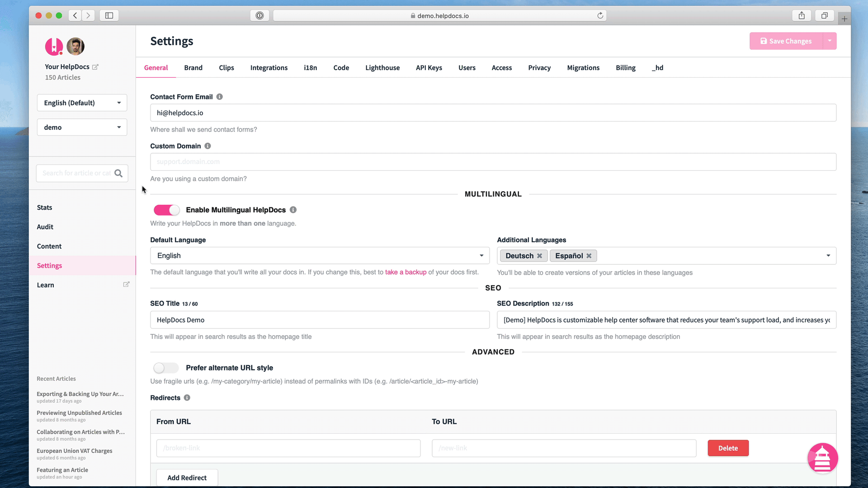868x488 pixels.
Task: Disable the Enable Multilingual HelpDocs toggle
Action: tap(166, 210)
